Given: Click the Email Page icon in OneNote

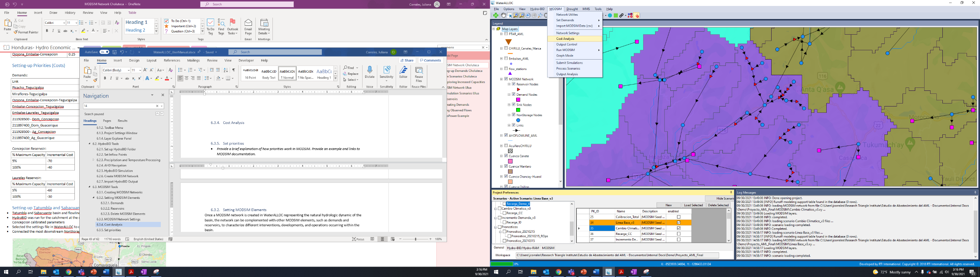Looking at the screenshot, I should coord(248,27).
